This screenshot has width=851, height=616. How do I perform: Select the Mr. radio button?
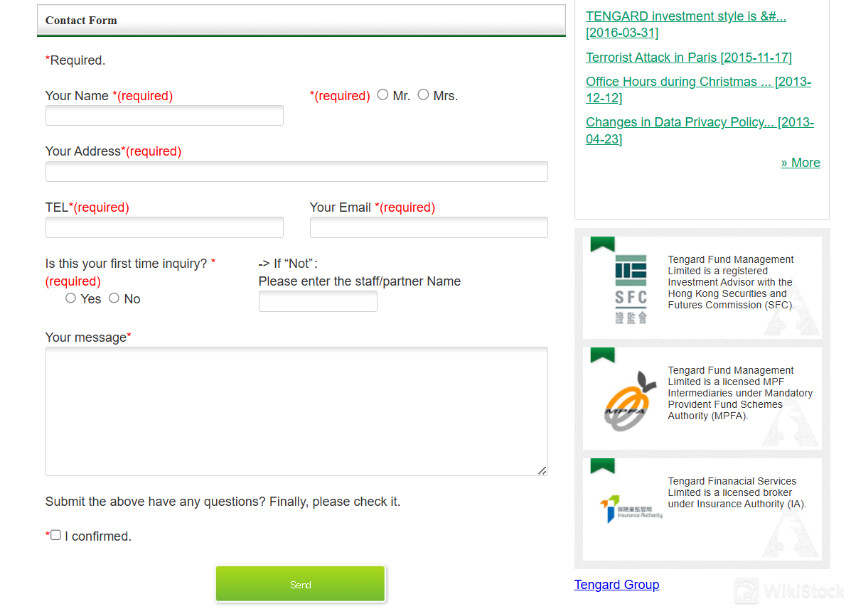tap(383, 94)
